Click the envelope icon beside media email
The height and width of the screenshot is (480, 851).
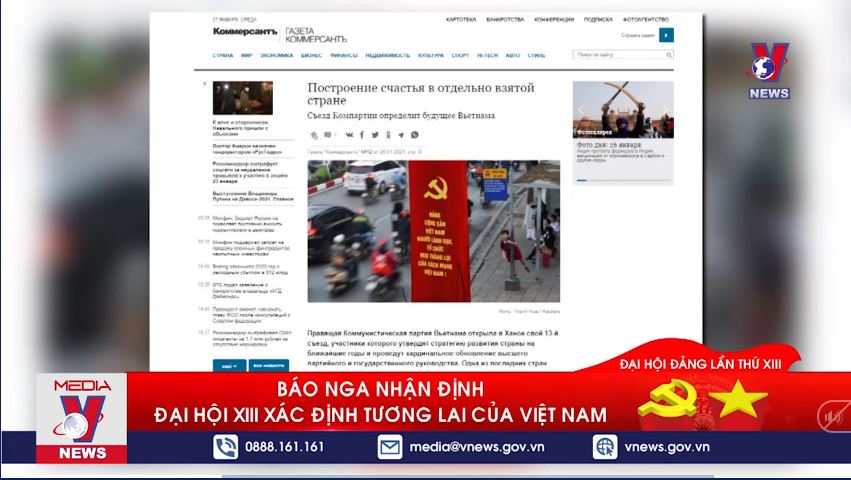click(390, 447)
